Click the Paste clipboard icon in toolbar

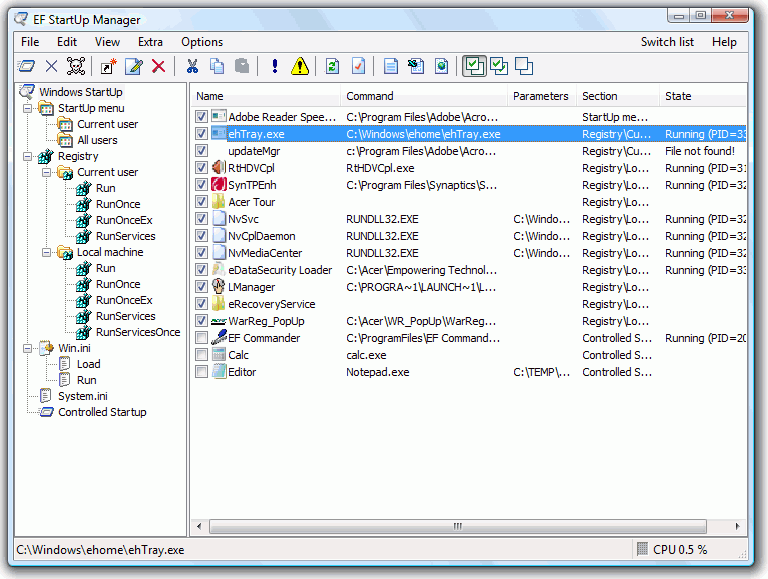tap(242, 66)
